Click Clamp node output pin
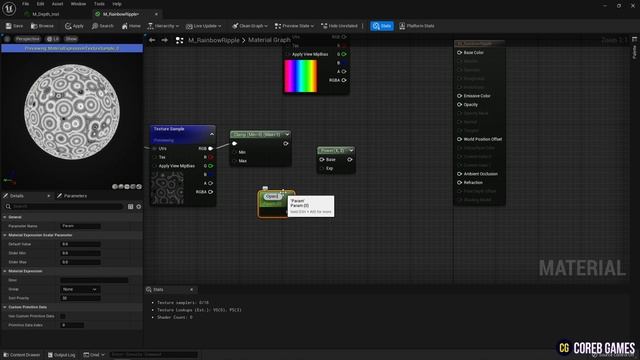 pos(285,143)
